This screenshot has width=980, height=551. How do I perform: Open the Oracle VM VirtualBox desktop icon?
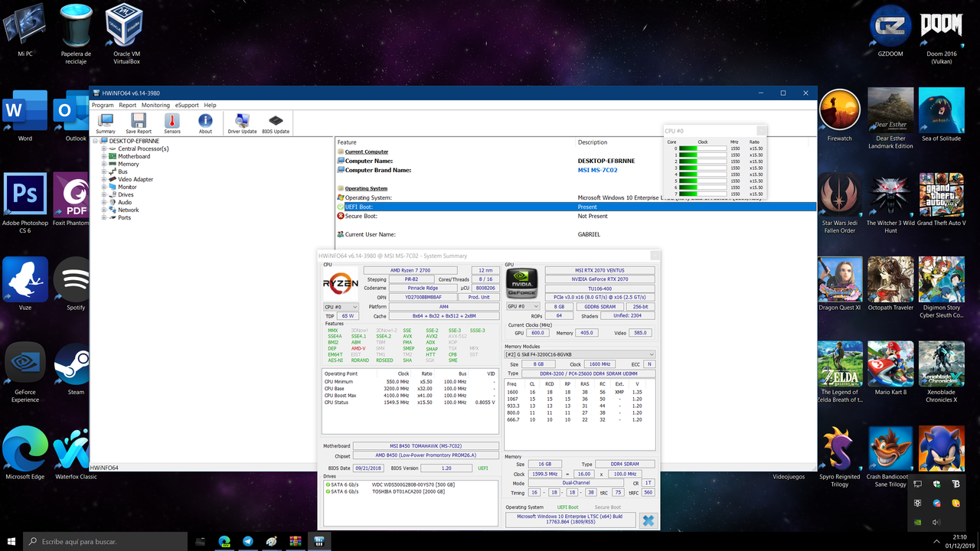point(126,34)
